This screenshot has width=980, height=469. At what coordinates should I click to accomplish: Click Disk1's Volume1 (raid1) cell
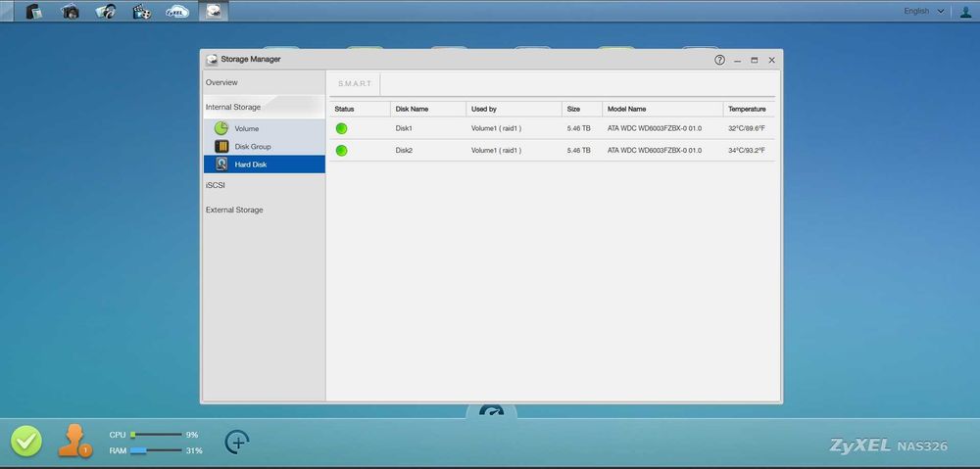[x=496, y=128]
